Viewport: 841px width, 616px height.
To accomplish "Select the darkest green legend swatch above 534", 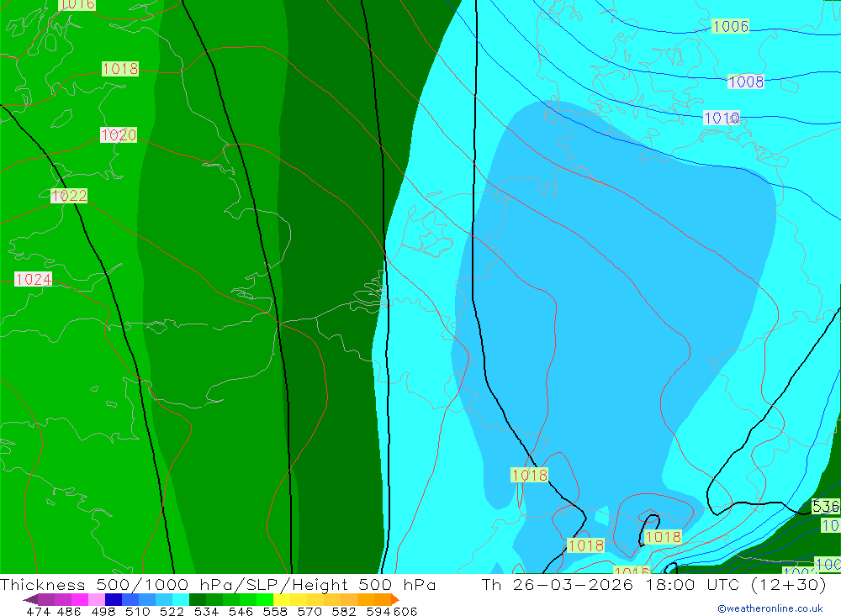I will click(x=198, y=599).
